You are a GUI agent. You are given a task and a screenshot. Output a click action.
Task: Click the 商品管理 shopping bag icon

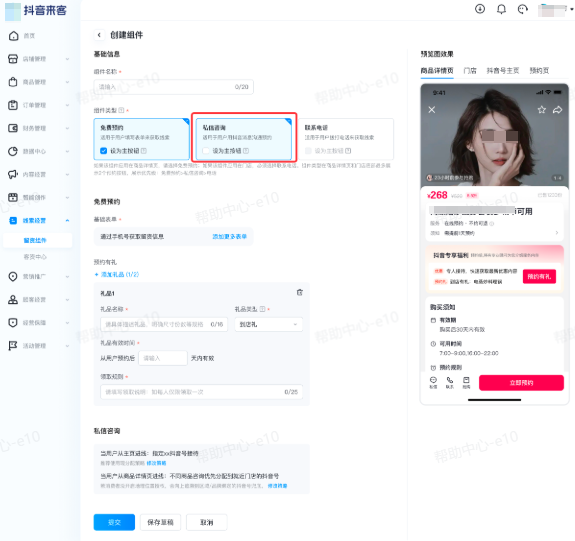tap(13, 82)
